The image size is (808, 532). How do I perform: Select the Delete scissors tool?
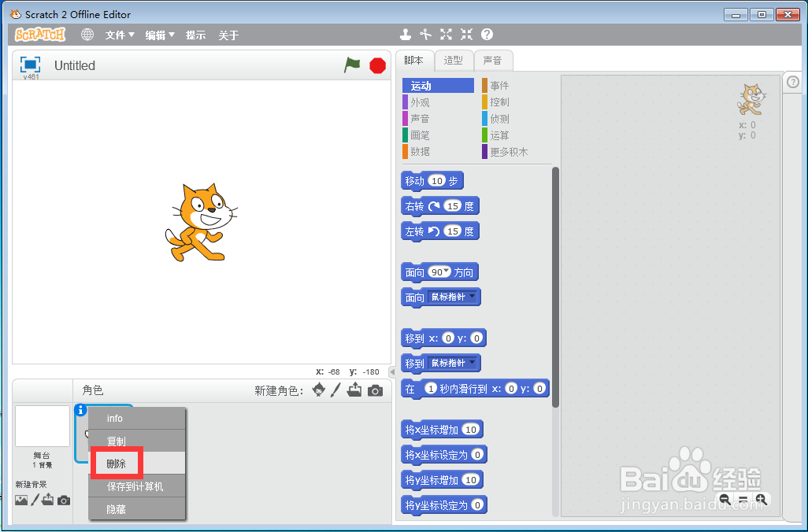(x=425, y=35)
